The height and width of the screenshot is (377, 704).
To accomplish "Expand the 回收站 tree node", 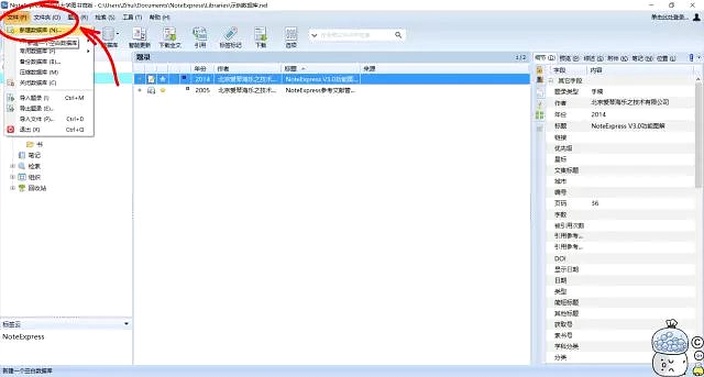I will pos(13,188).
